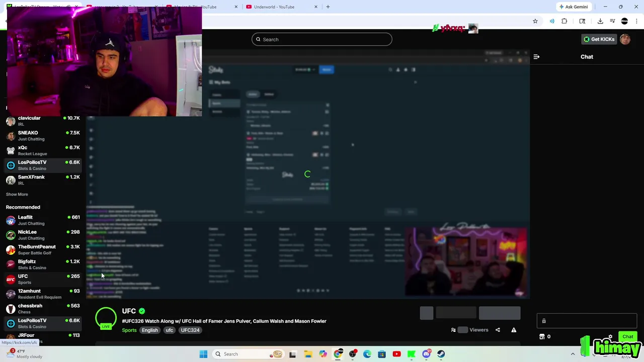Open the Chrome extensions puzzle icon

tap(564, 21)
